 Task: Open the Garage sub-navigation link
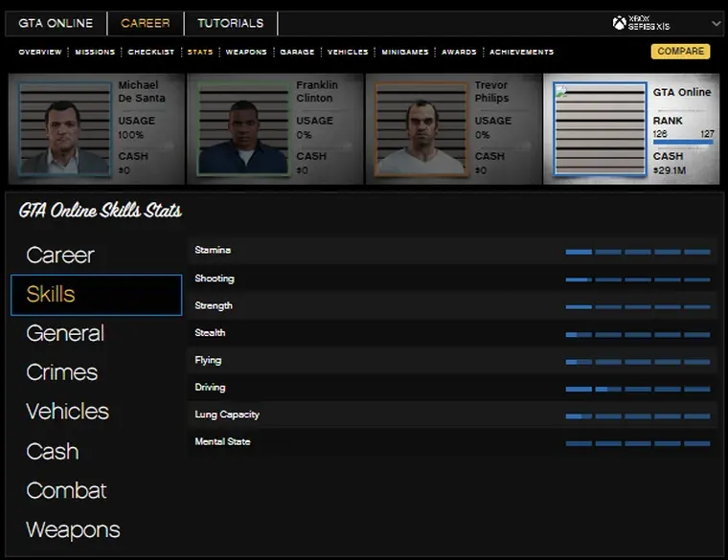pyautogui.click(x=297, y=52)
